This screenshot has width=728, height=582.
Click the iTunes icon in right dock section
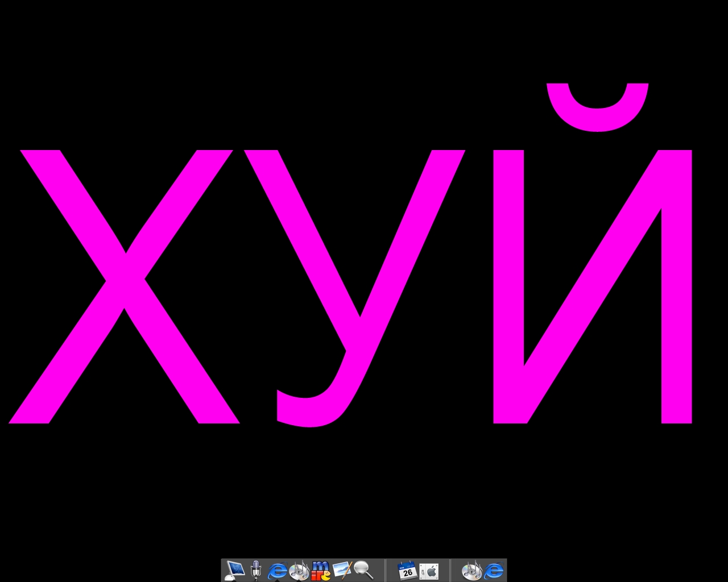471,571
